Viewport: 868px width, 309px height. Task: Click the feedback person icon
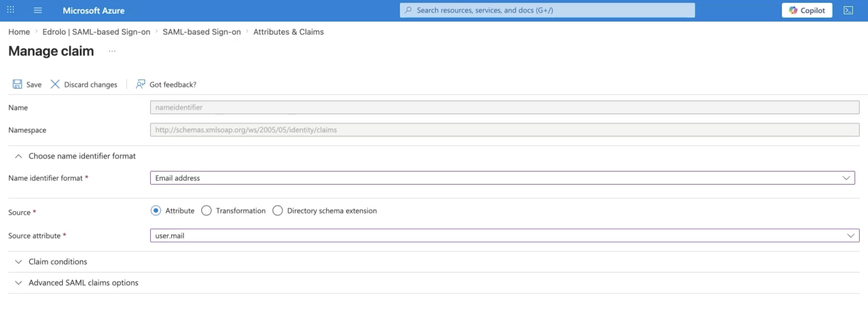[140, 84]
